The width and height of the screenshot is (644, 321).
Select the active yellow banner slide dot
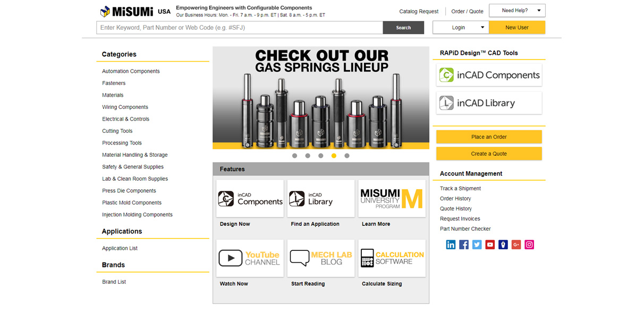(334, 156)
